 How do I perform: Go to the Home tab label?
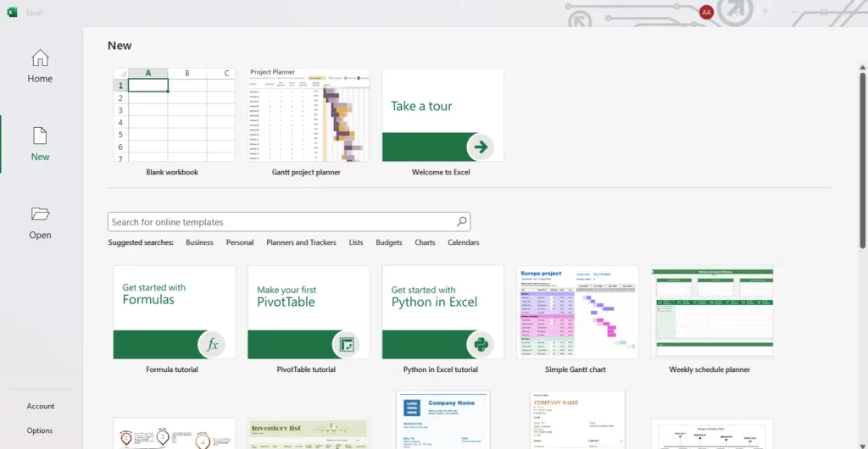40,79
